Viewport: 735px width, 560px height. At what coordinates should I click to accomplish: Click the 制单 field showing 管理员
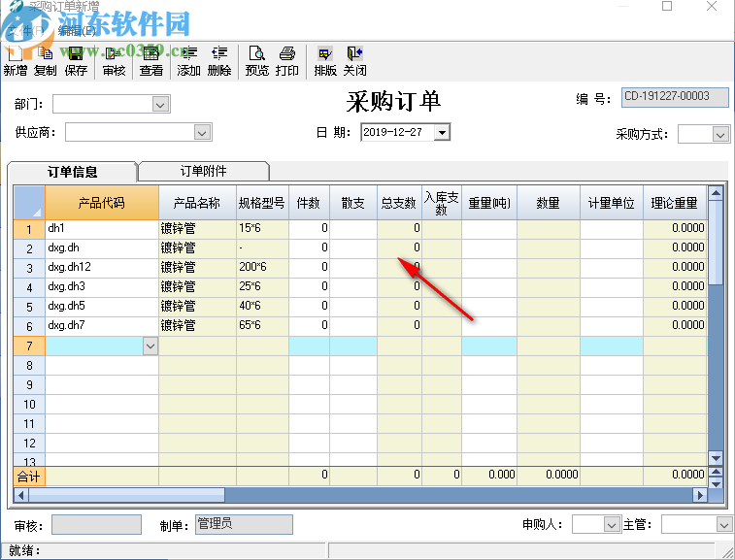[244, 524]
